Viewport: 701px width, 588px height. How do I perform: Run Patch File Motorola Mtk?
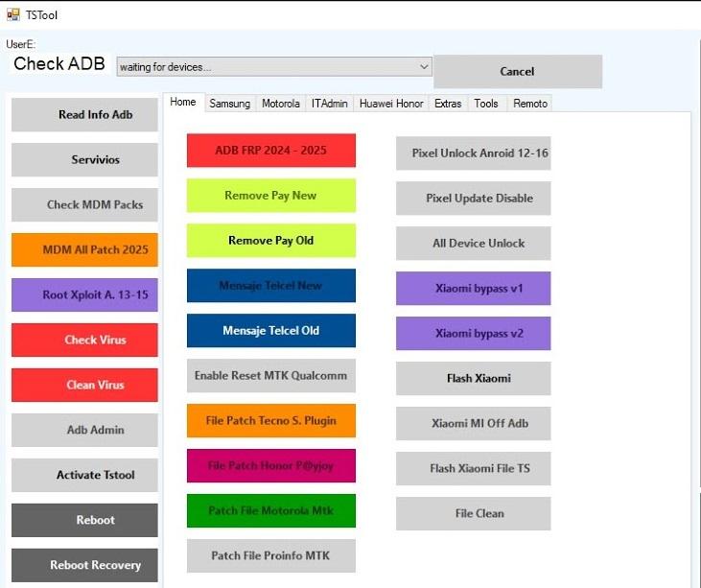click(271, 510)
